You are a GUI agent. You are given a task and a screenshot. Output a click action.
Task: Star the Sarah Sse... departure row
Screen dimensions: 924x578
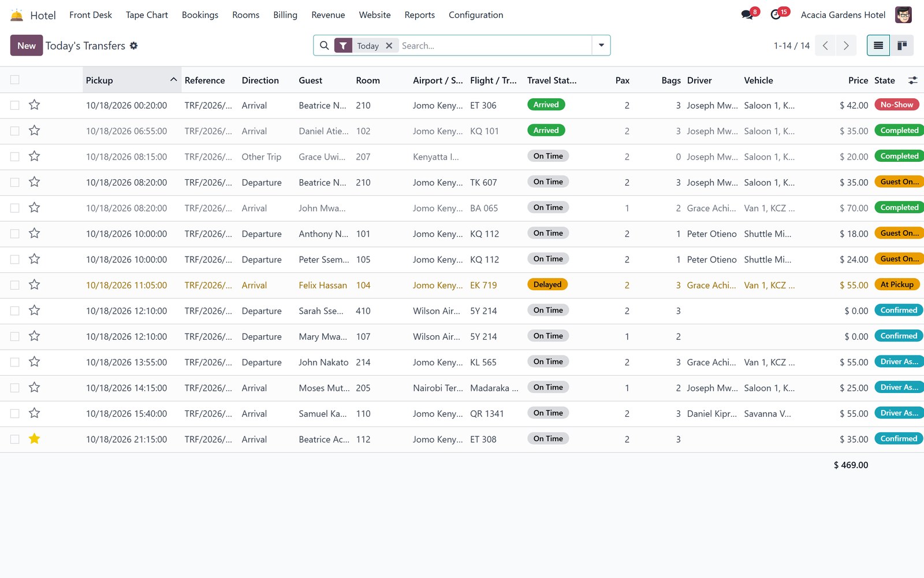tap(35, 311)
